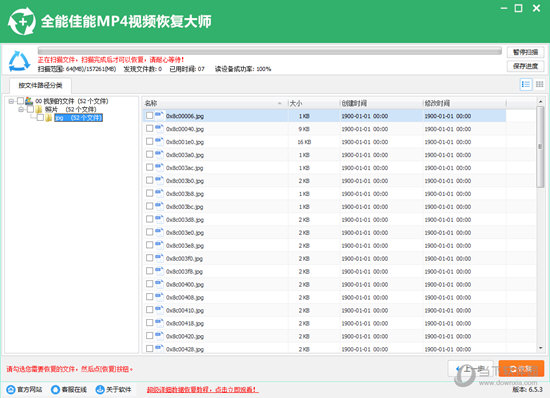Sort by the 修改时间 column header
The width and height of the screenshot is (550, 398).
(464, 103)
